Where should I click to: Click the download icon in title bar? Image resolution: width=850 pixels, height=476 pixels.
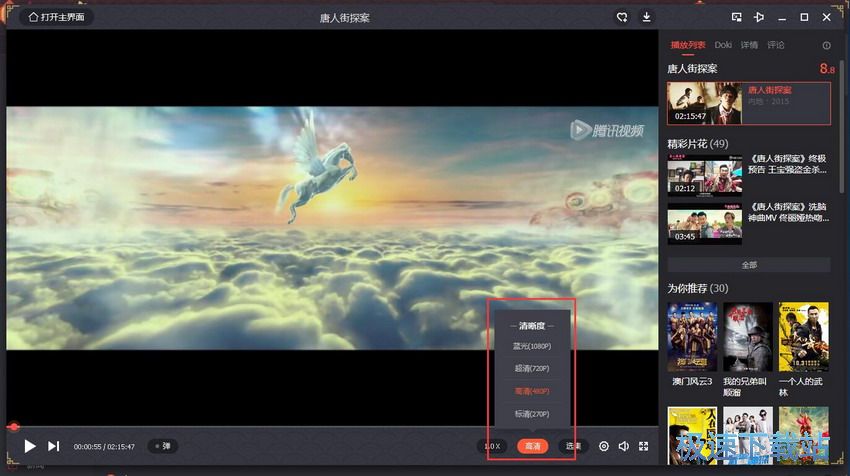(x=646, y=17)
